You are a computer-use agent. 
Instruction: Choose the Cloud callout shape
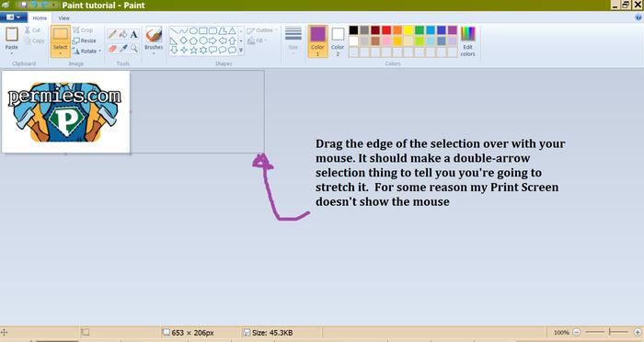232,50
